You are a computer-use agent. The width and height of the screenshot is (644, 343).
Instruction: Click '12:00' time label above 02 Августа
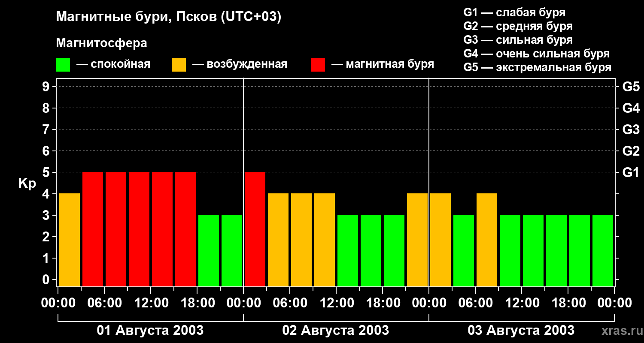tap(336, 303)
